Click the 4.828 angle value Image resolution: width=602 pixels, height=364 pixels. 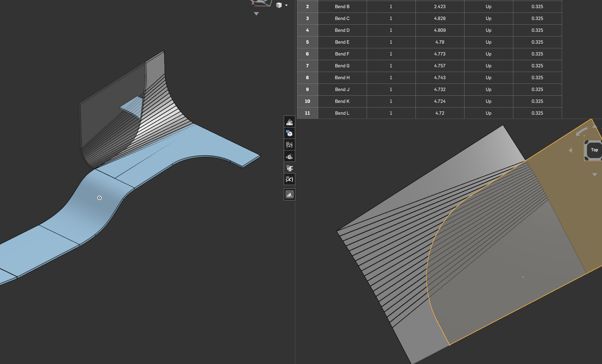[440, 18]
